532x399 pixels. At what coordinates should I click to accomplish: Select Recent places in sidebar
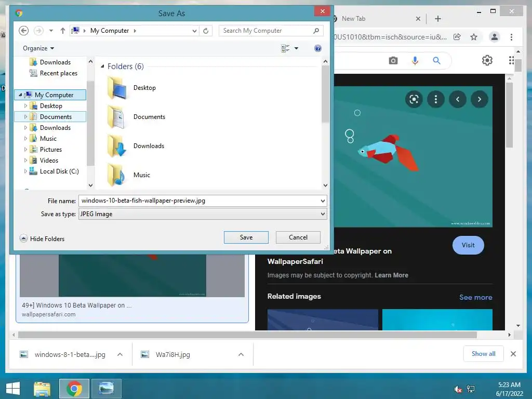tap(58, 73)
